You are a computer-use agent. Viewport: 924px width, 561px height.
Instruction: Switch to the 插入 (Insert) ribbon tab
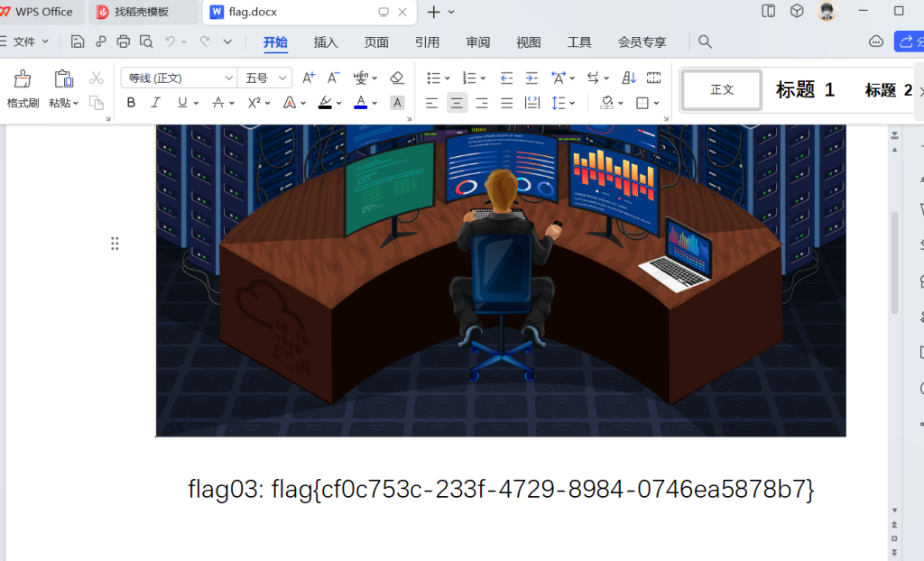coord(326,42)
